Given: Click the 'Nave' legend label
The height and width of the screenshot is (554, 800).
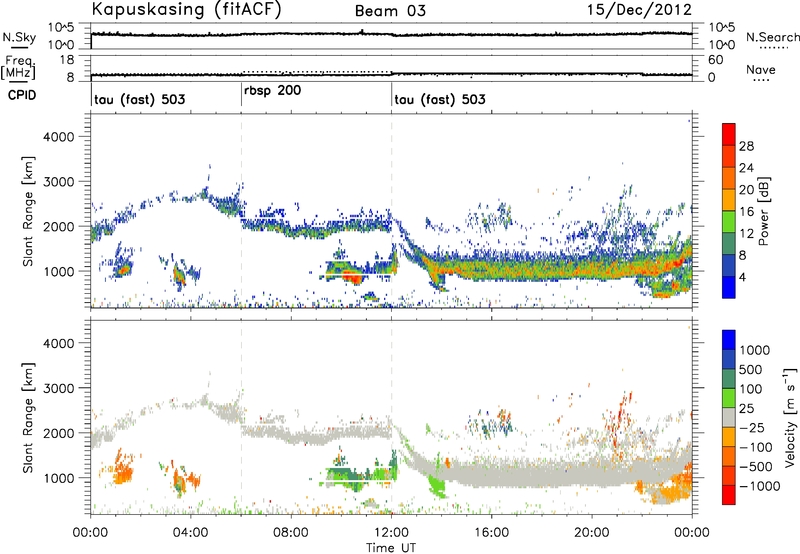Looking at the screenshot, I should click(x=761, y=70).
